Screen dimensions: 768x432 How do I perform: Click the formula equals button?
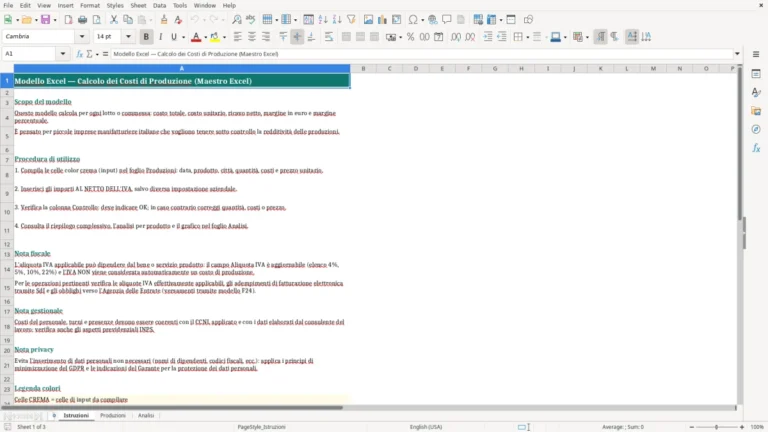tap(105, 54)
